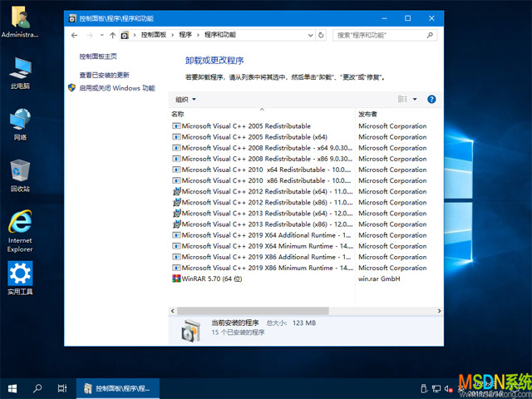
Task: Refresh the Programs and Features list
Action: pyautogui.click(x=321, y=35)
